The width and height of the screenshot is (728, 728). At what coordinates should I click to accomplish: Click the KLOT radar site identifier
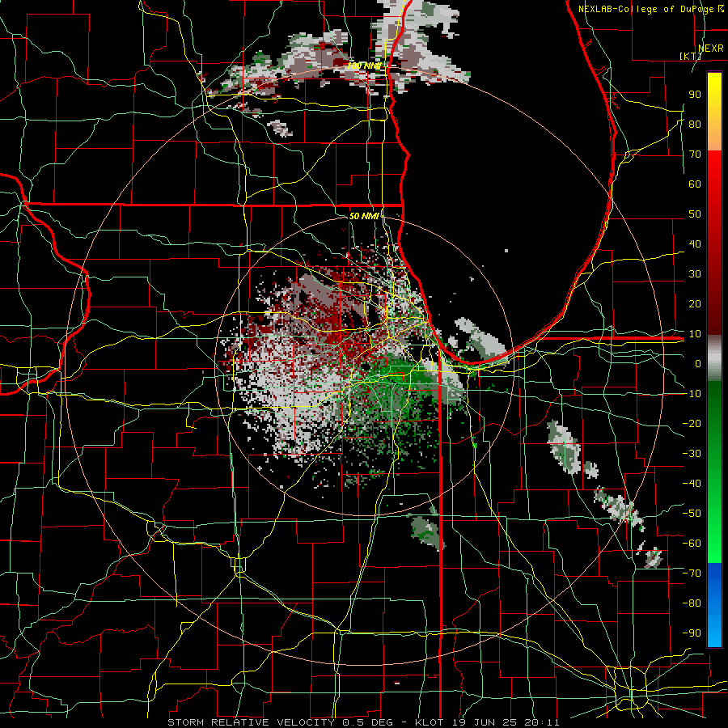coord(430,722)
